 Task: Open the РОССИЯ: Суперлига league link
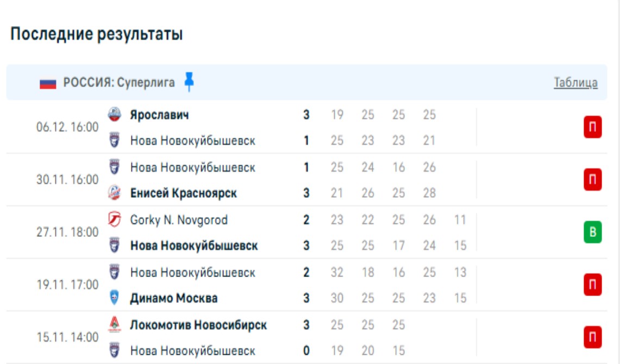coord(119,83)
